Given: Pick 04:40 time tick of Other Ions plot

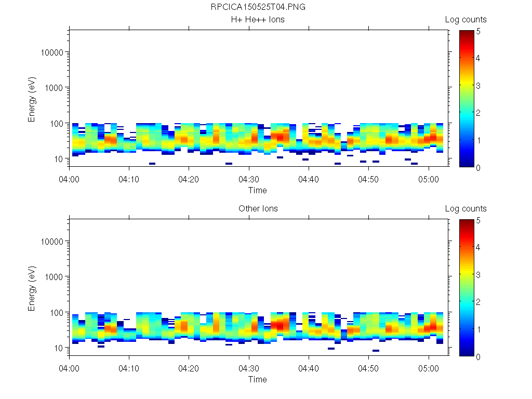Looking at the screenshot, I should 309,368.
